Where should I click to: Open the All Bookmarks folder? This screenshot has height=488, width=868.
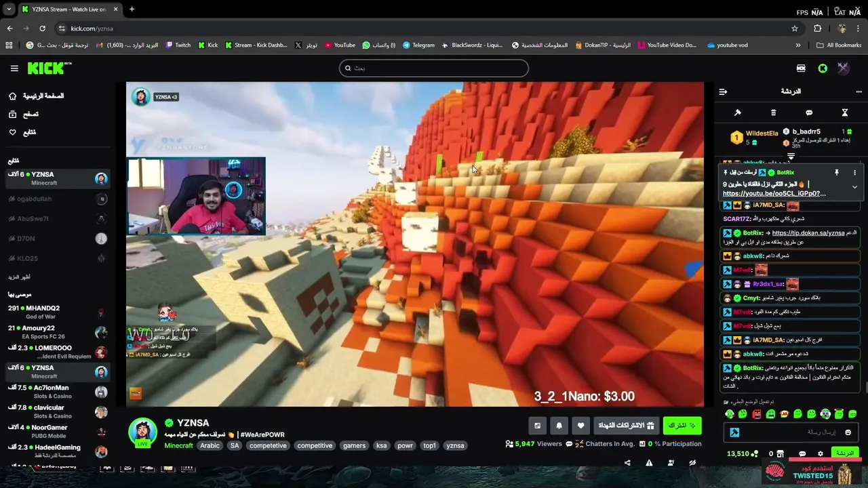tap(839, 45)
